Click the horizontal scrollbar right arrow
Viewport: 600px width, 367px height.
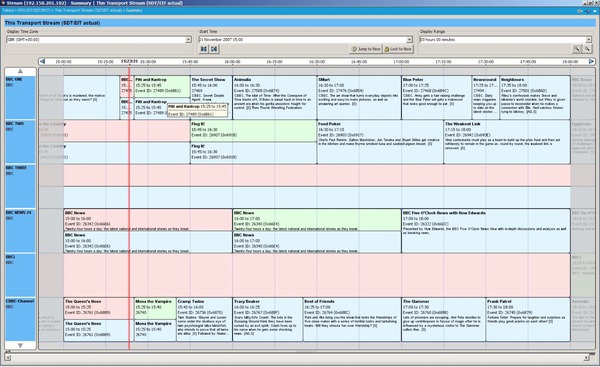pyautogui.click(x=587, y=358)
